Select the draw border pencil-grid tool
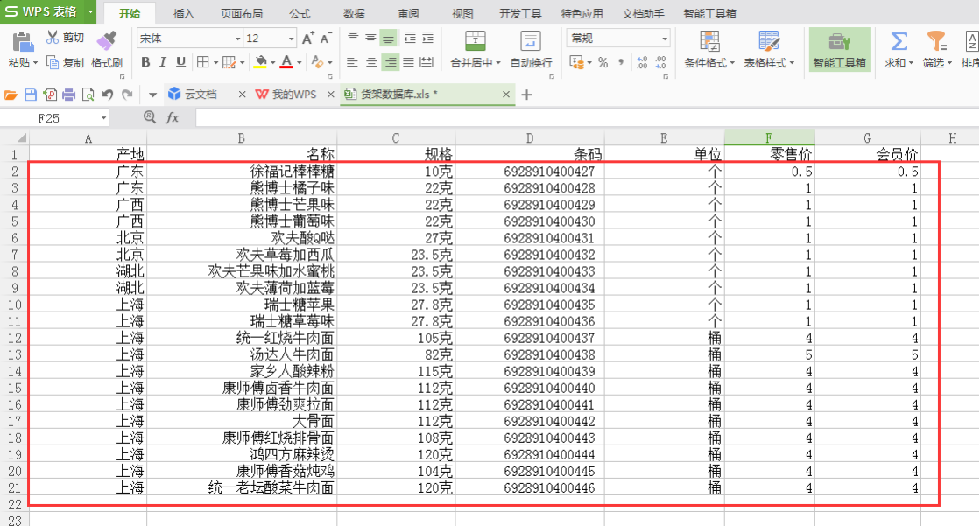The image size is (980, 526). [x=229, y=62]
